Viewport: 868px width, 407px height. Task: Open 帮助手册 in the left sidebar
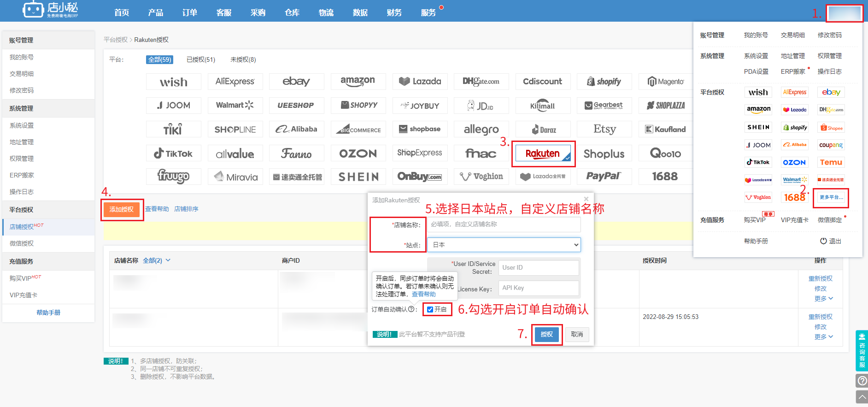tap(48, 313)
